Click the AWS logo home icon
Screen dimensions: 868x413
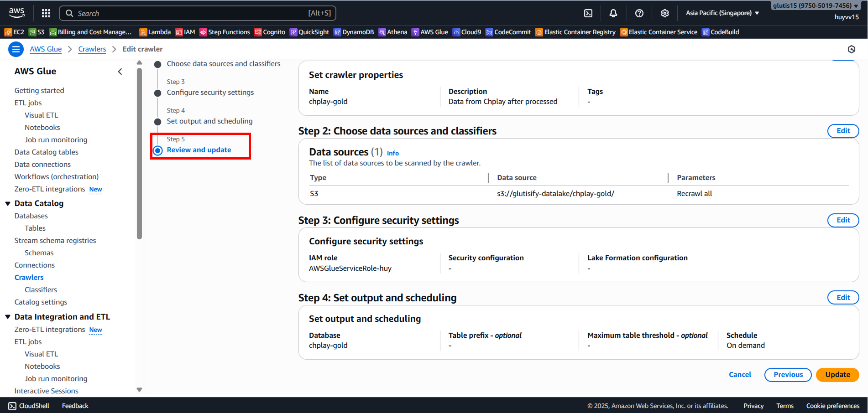[17, 13]
